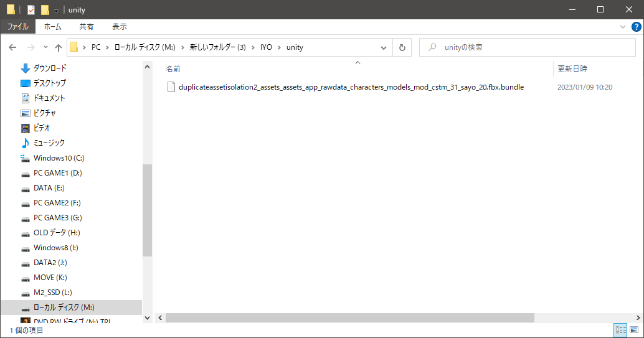Click the ミュージック music note icon
Viewport: 644px width, 338px height.
point(26,143)
